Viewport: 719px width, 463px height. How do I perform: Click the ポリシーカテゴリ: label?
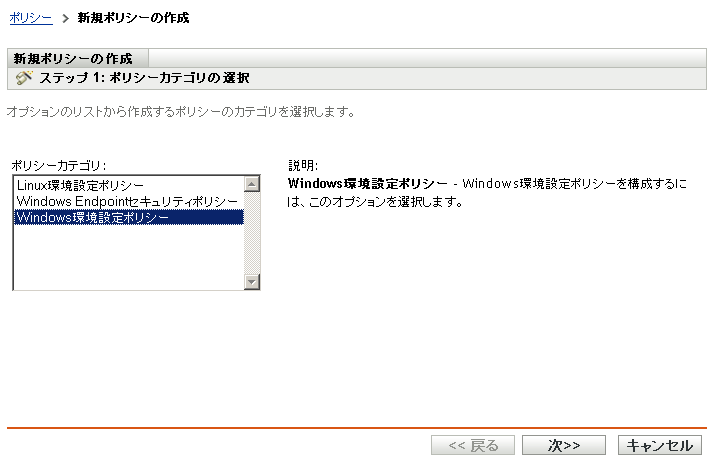coord(59,165)
